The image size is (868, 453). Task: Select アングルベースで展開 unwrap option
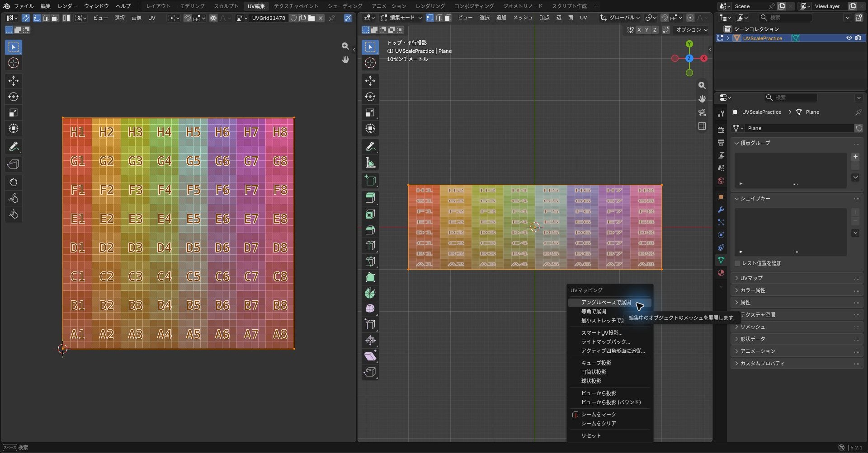pyautogui.click(x=609, y=303)
